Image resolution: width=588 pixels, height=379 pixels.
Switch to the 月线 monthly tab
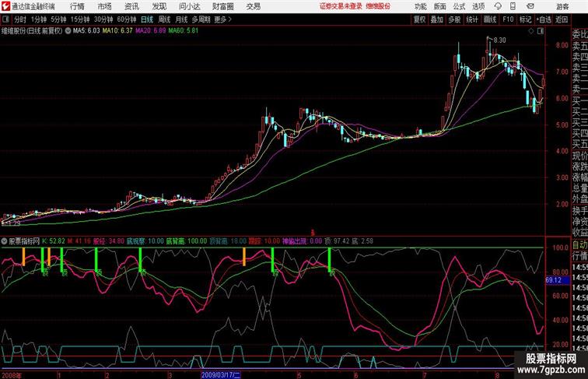(181, 19)
